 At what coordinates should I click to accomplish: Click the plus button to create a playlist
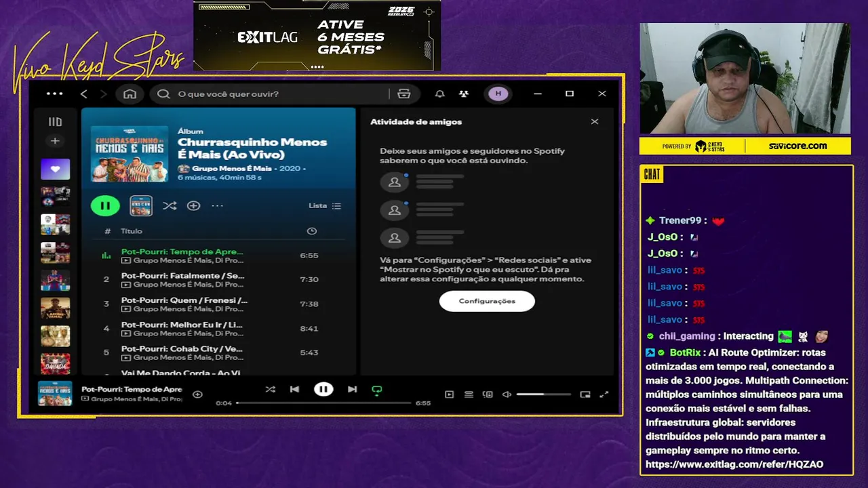(55, 141)
